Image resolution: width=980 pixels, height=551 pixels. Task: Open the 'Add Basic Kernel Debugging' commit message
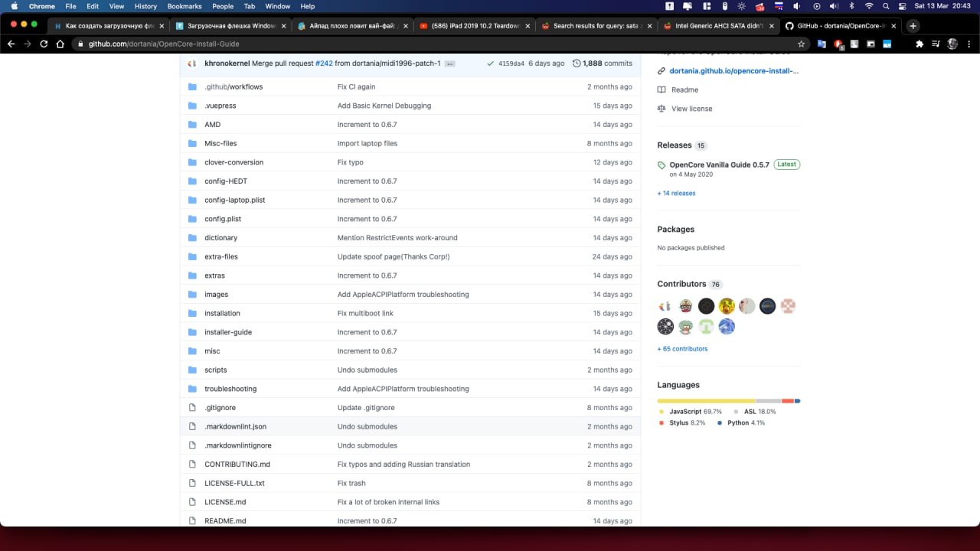[x=384, y=106]
